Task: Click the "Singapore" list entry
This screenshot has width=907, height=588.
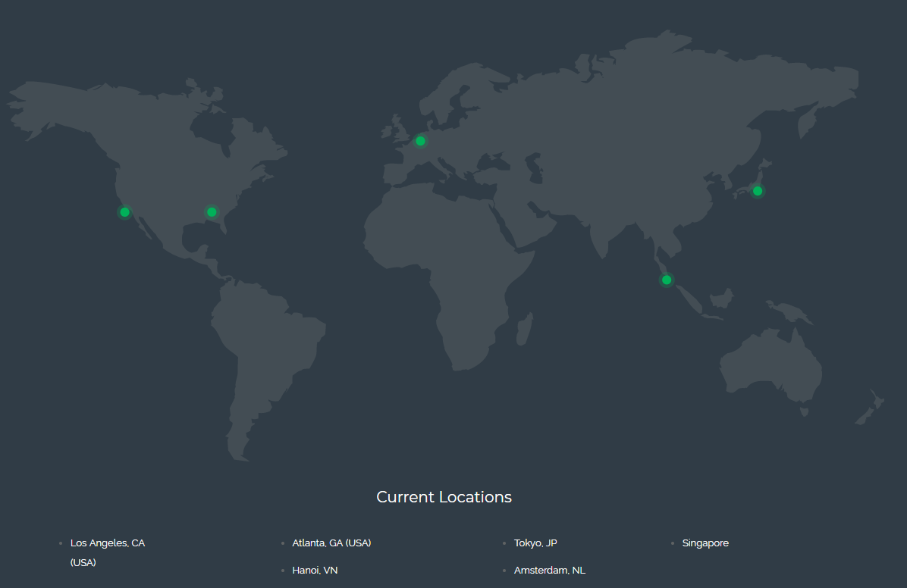Action: click(705, 543)
